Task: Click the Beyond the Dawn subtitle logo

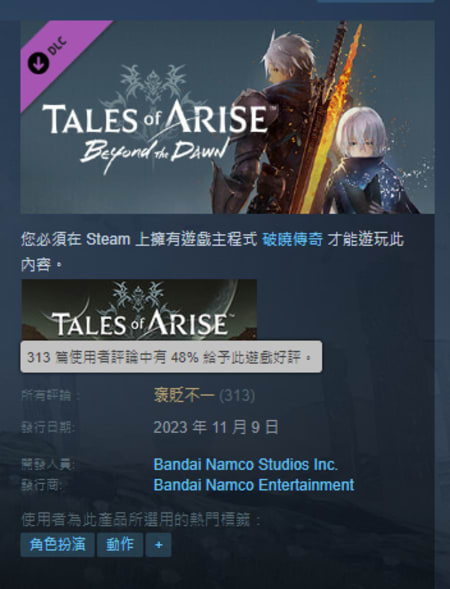Action: [155, 153]
